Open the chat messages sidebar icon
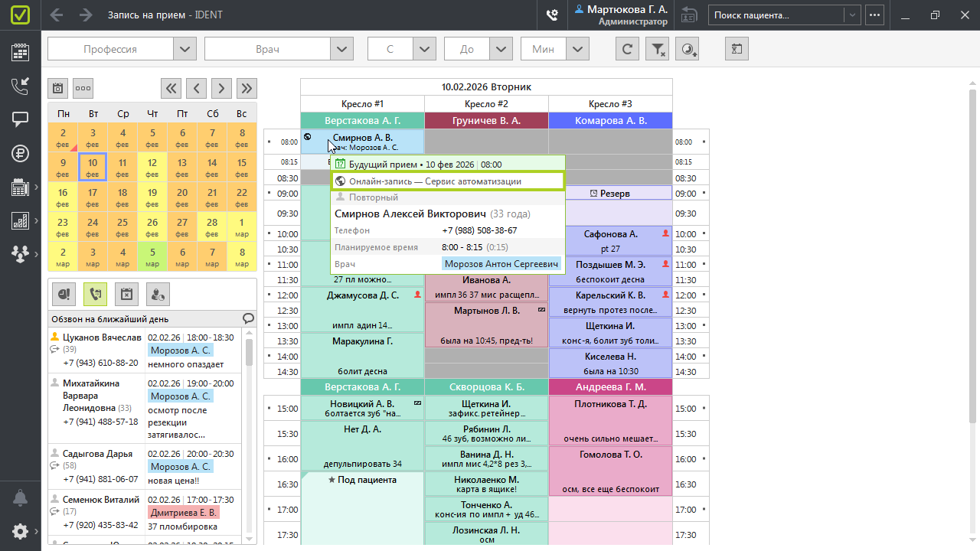The image size is (980, 551). click(20, 119)
